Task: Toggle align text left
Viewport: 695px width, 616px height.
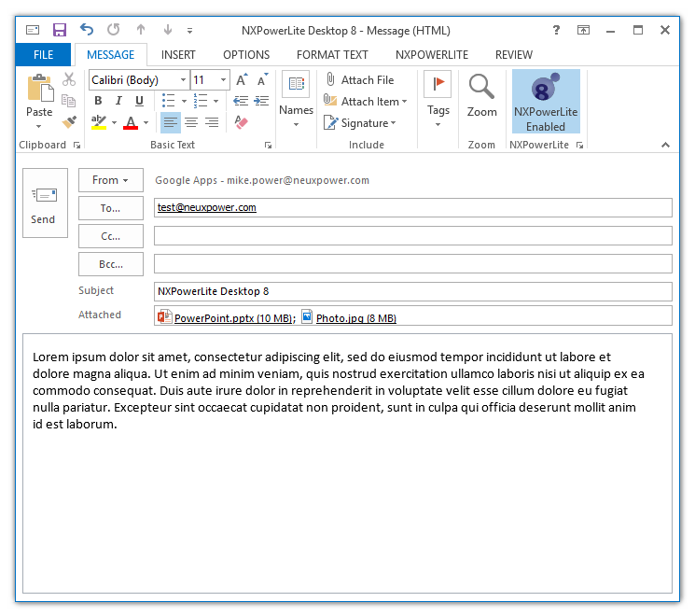Action: 171,122
